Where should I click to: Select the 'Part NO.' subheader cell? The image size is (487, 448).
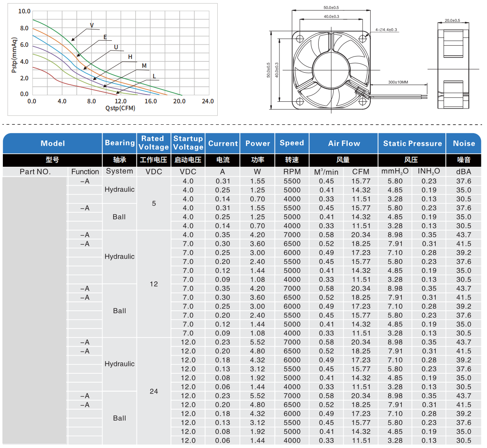point(35,172)
